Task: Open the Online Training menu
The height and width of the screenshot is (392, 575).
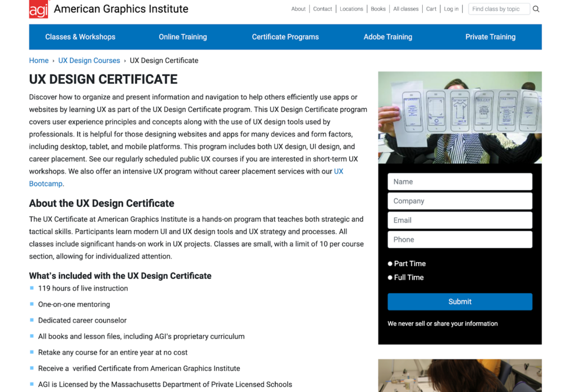Action: 182,37
